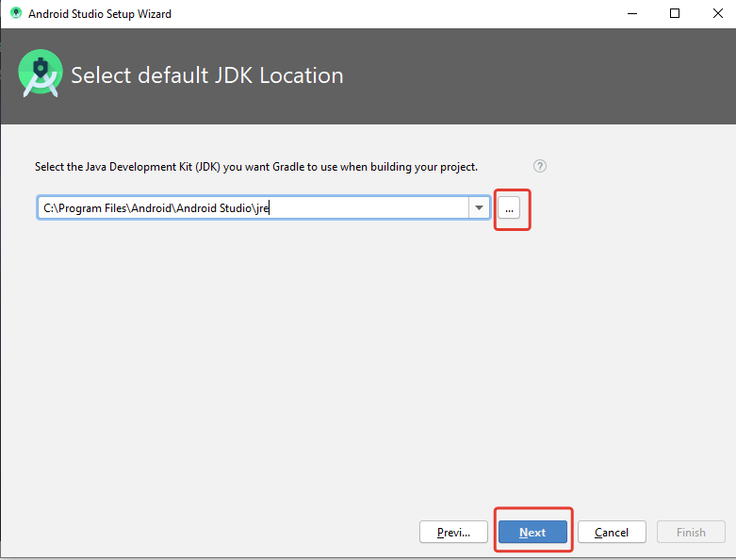Minimize the Setup Wizard window
The height and width of the screenshot is (560, 736).
630,14
